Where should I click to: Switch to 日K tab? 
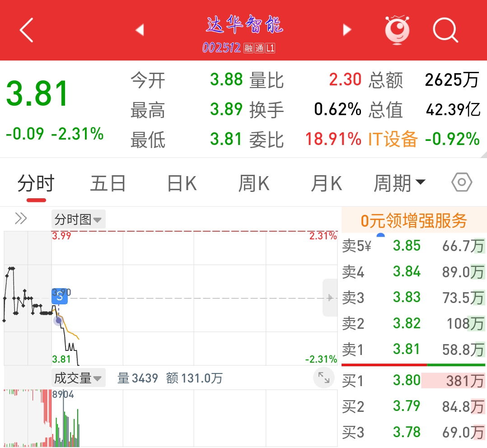(x=182, y=183)
